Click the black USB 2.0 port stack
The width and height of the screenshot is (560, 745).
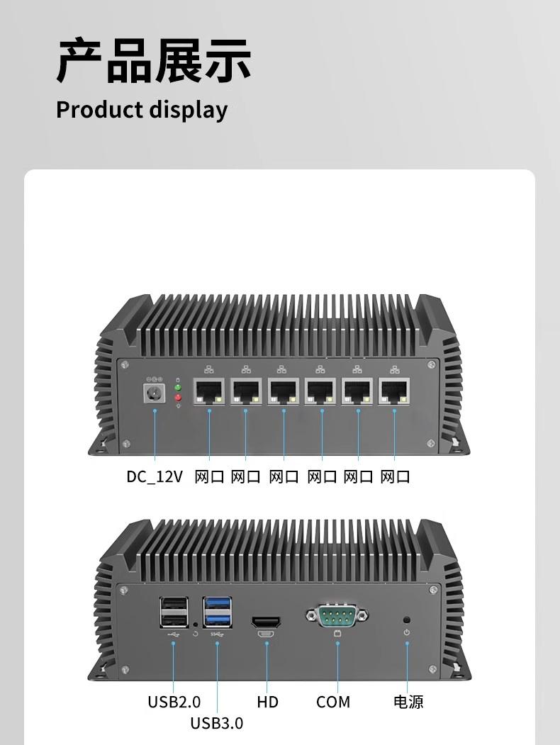[x=174, y=612]
